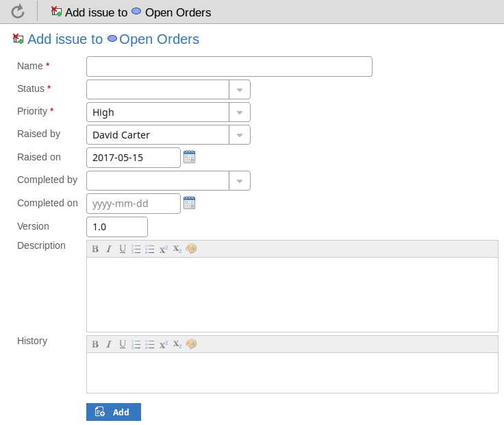This screenshot has height=425, width=504.
Task: Expand the Status dropdown
Action: (240, 90)
